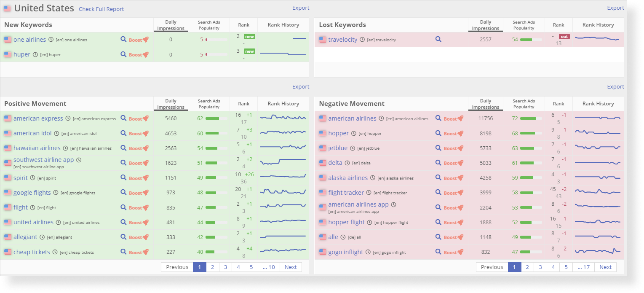Click magnifier icon in hopper row
Image resolution: width=644 pixels, height=293 pixels.
click(438, 133)
